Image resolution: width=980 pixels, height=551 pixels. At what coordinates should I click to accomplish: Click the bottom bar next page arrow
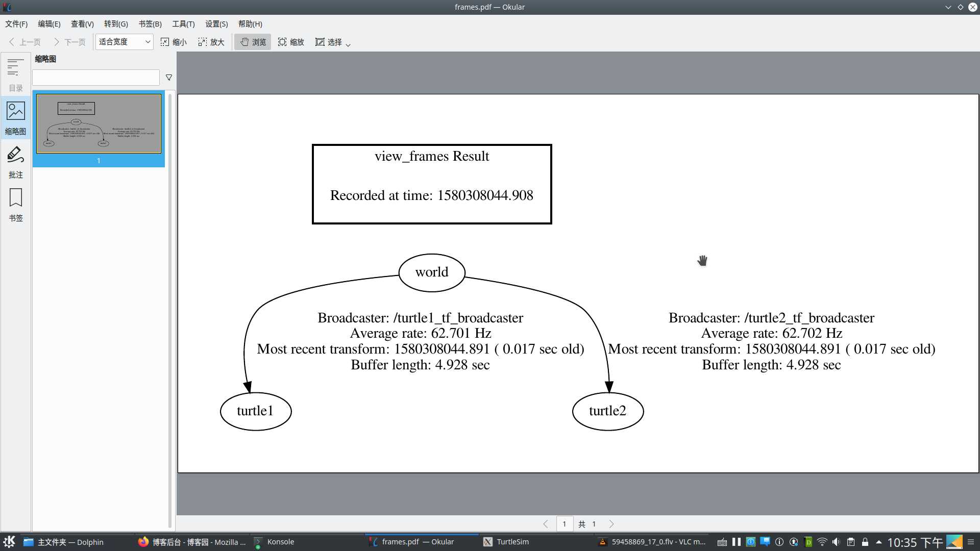pyautogui.click(x=611, y=524)
